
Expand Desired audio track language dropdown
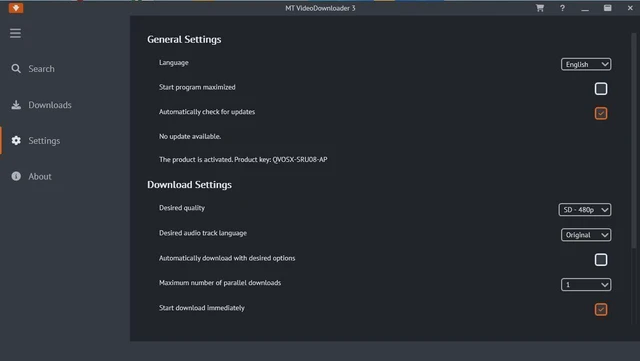pos(586,235)
